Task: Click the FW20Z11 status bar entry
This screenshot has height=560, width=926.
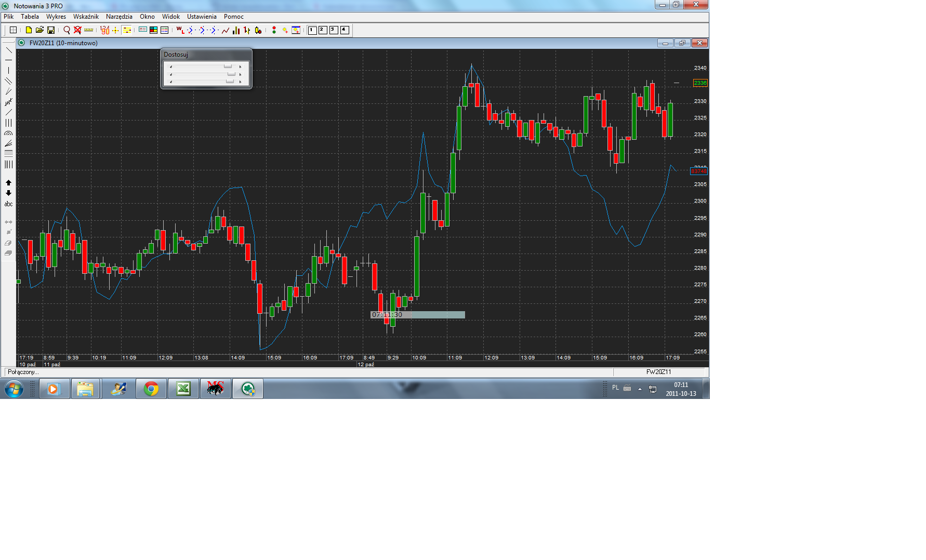Action: [658, 372]
